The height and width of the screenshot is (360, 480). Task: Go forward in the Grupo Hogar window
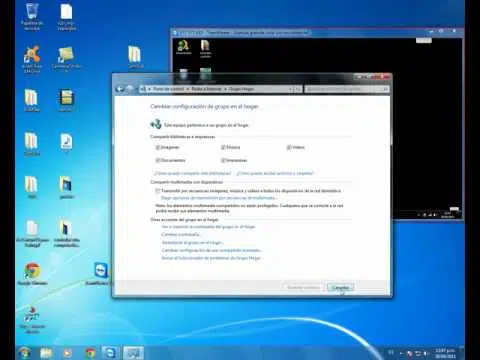(x=130, y=89)
